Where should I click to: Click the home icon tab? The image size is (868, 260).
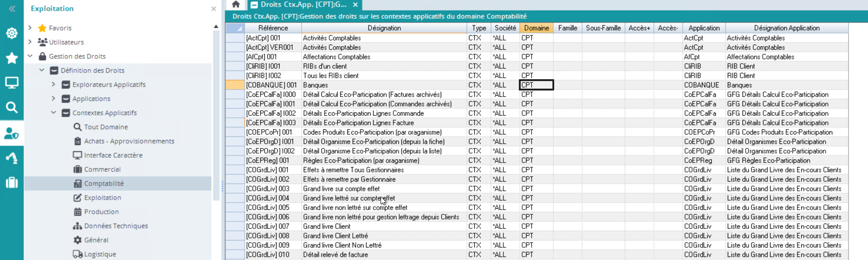pyautogui.click(x=236, y=5)
